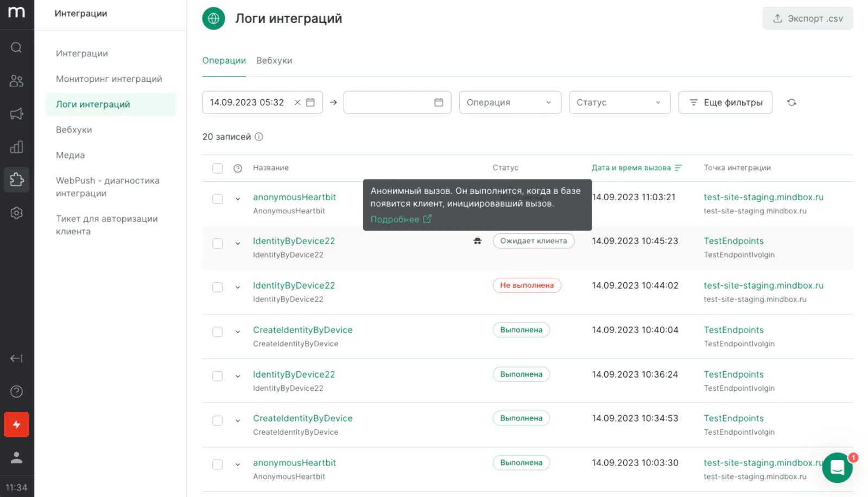Open the search icon in the sidebar
The width and height of the screenshot is (868, 497).
(16, 48)
